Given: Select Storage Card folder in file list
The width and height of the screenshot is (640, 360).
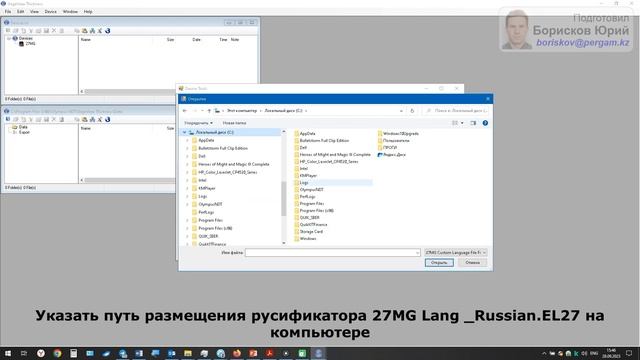Looking at the screenshot, I should pos(308,232).
